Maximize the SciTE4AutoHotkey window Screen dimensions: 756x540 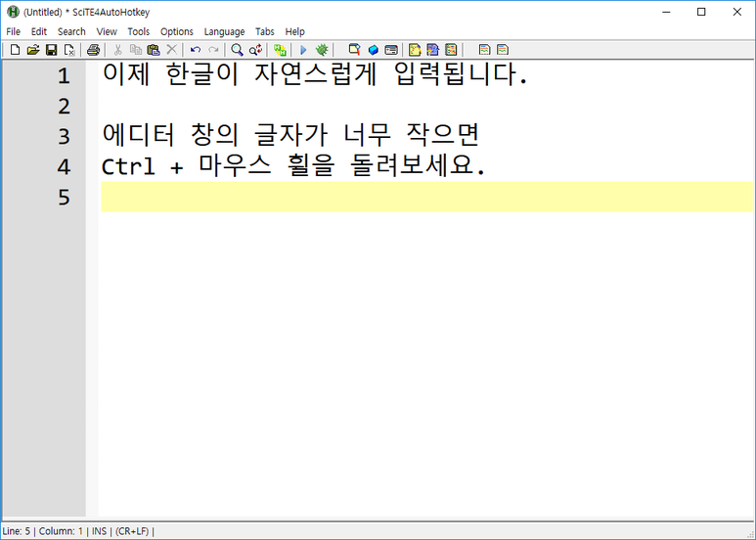click(701, 12)
